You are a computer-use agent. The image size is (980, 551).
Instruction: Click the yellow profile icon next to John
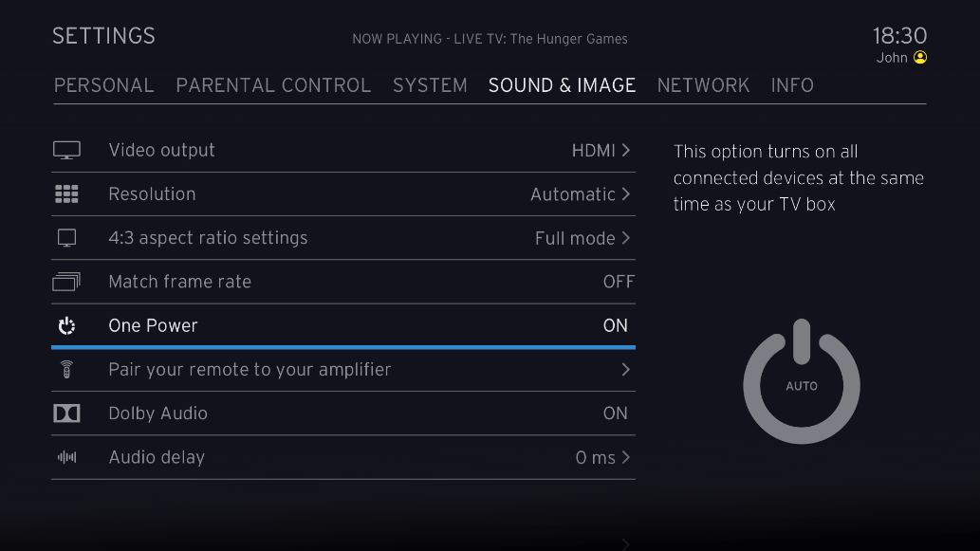919,58
